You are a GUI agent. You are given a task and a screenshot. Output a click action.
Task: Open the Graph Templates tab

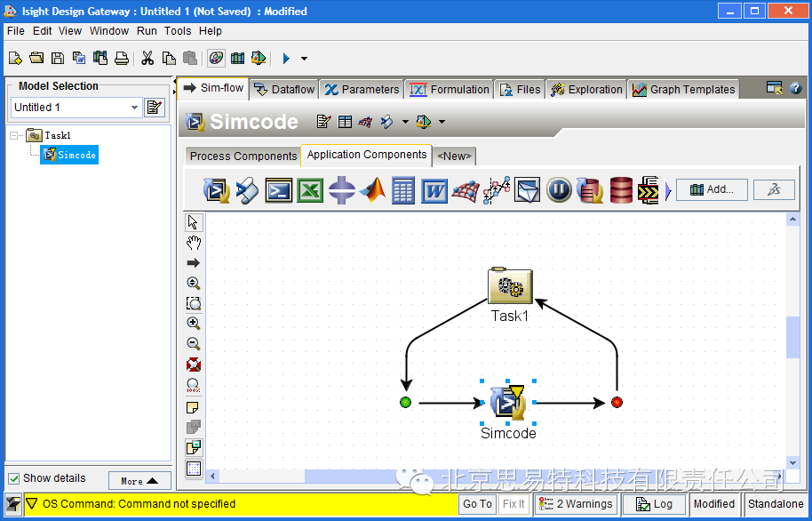pos(683,90)
